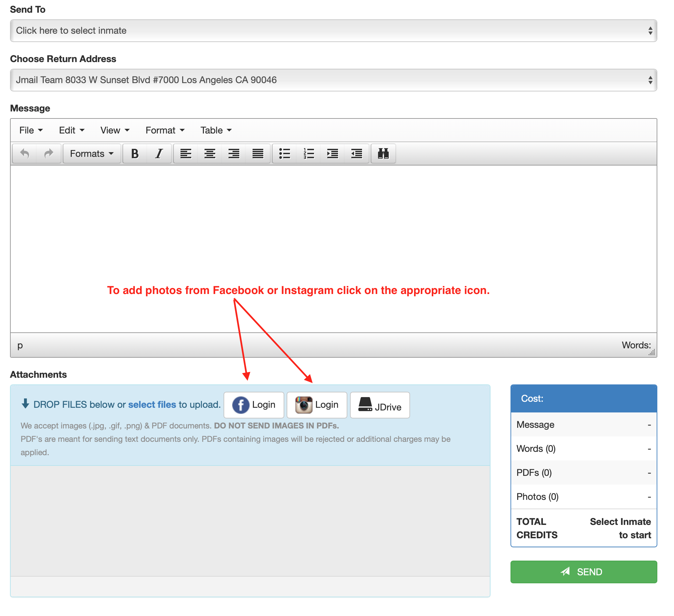
Task: Open the View menu
Action: point(115,130)
